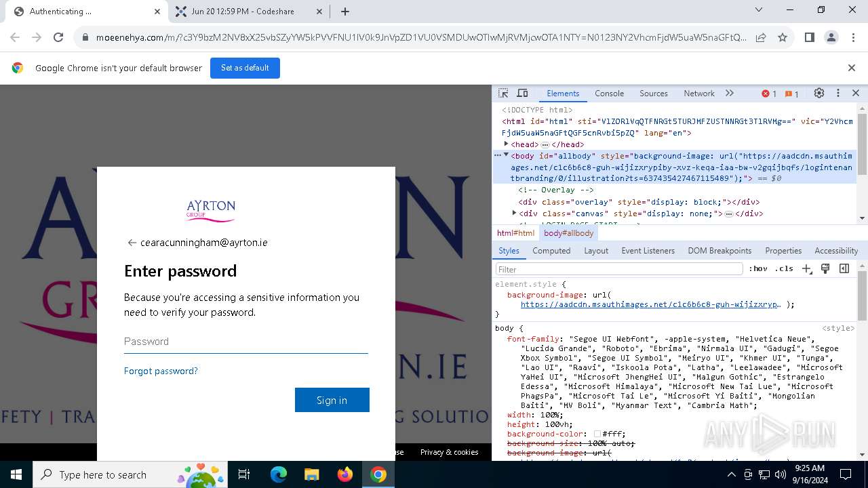
Task: Expand the head element node
Action: [x=506, y=144]
